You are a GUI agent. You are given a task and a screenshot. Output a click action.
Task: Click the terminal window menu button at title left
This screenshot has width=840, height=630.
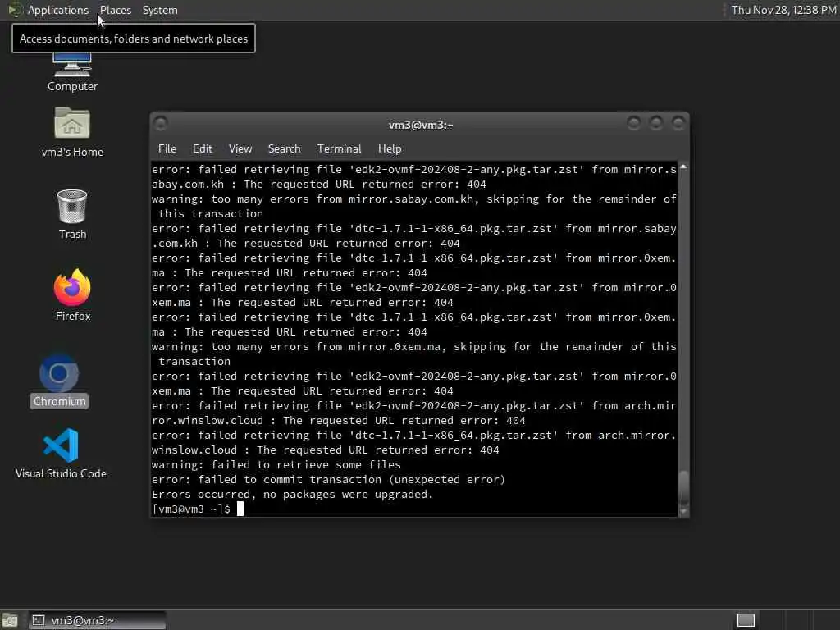(x=160, y=124)
